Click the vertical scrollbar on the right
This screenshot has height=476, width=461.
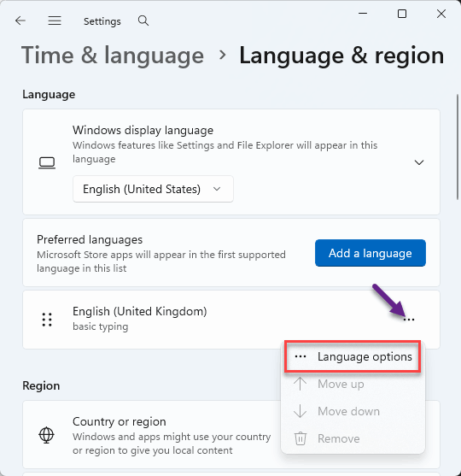coord(458,147)
